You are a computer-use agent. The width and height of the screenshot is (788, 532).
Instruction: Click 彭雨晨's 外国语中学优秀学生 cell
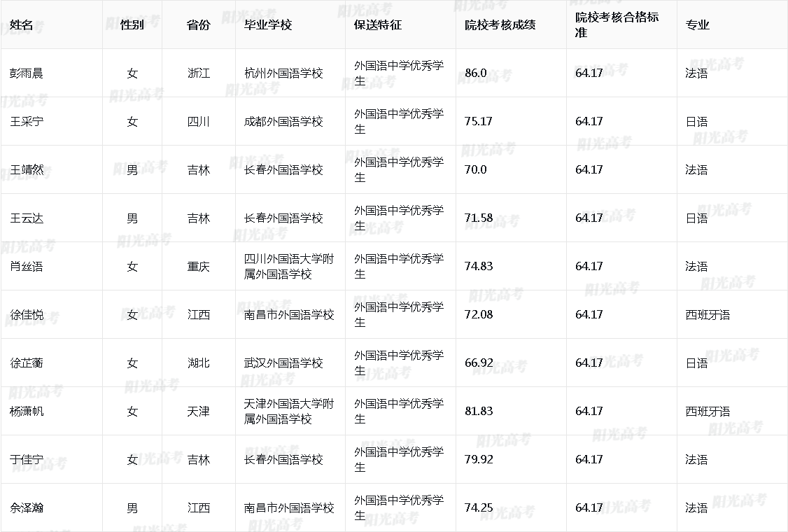click(399, 73)
